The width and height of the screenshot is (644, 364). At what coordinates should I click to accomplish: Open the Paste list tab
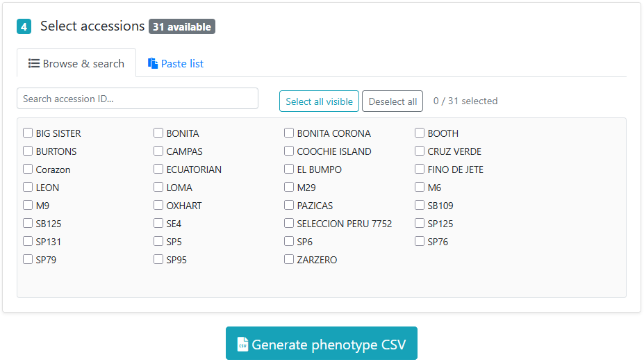(x=175, y=63)
